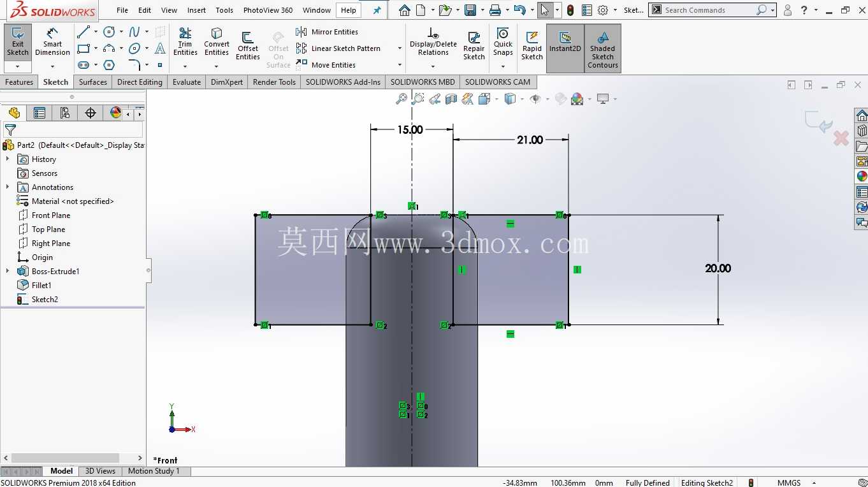Select the Circle sketch tool

click(x=110, y=32)
